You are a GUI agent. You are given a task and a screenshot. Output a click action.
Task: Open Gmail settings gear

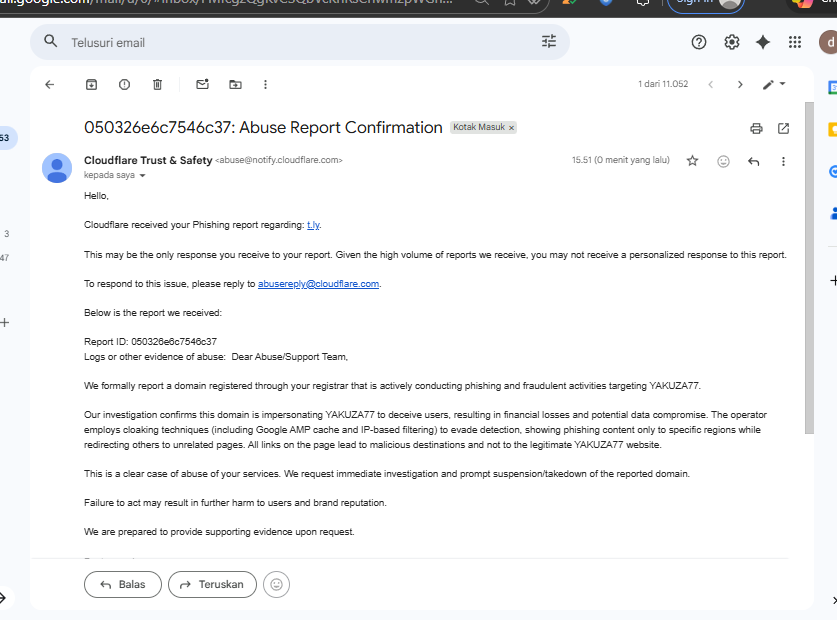pyautogui.click(x=731, y=42)
